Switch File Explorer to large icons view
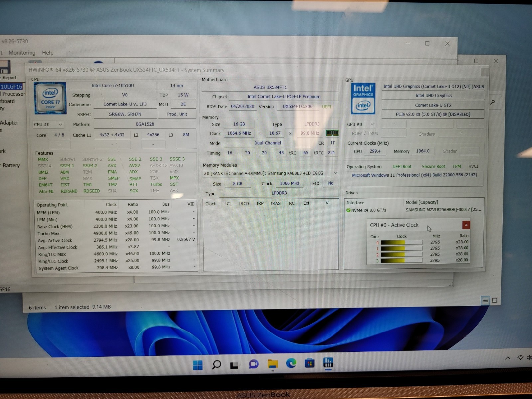The image size is (532, 399). 495,300
